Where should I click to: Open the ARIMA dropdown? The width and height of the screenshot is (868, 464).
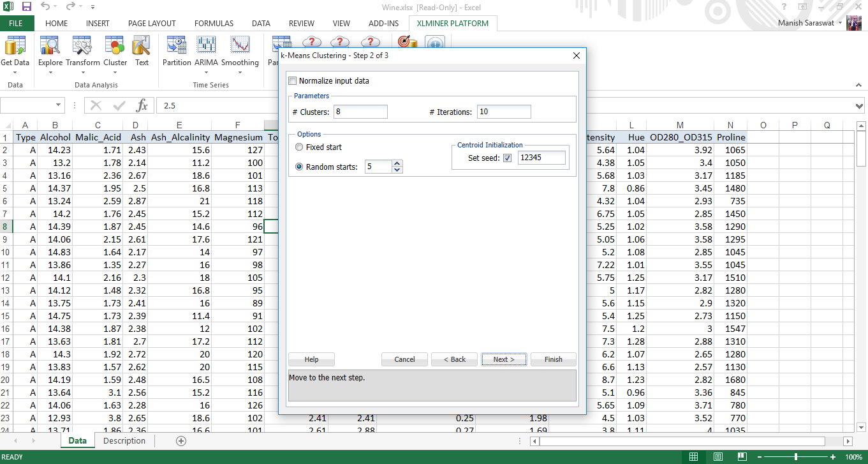(x=205, y=72)
